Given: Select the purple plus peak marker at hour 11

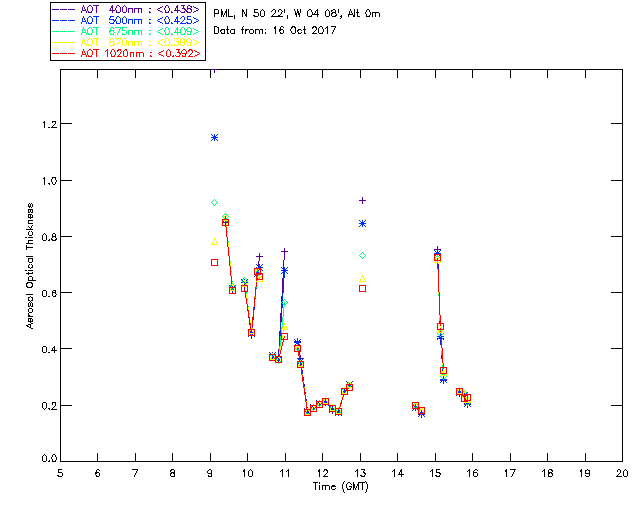Looking at the screenshot, I should coord(284,252).
